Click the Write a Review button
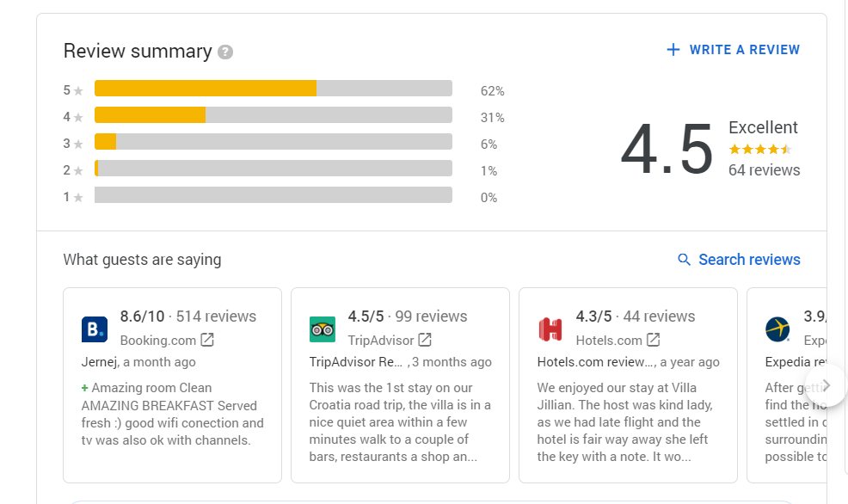The image size is (848, 504). pyautogui.click(x=733, y=49)
